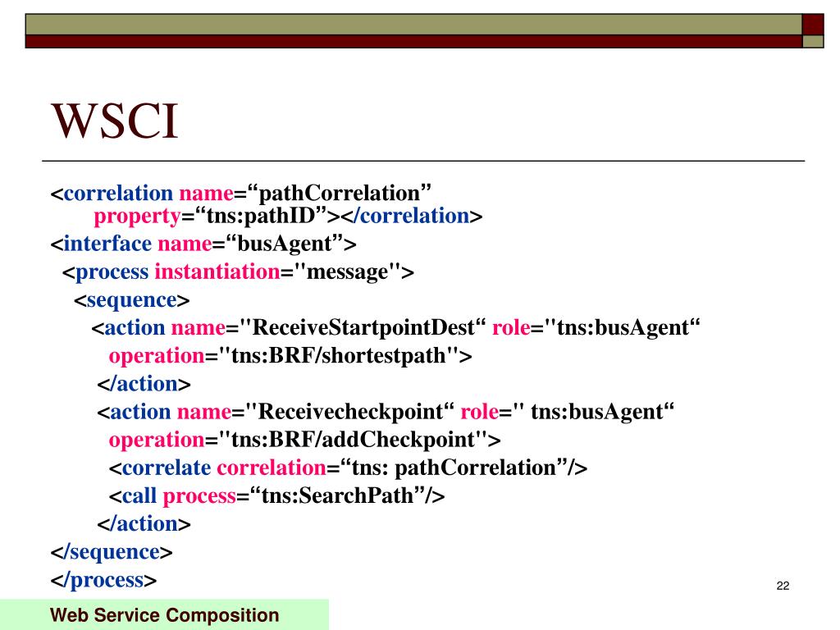Click the property="tns:pathID" line
Viewport: 840px width, 630px height.
pyautogui.click(x=288, y=216)
